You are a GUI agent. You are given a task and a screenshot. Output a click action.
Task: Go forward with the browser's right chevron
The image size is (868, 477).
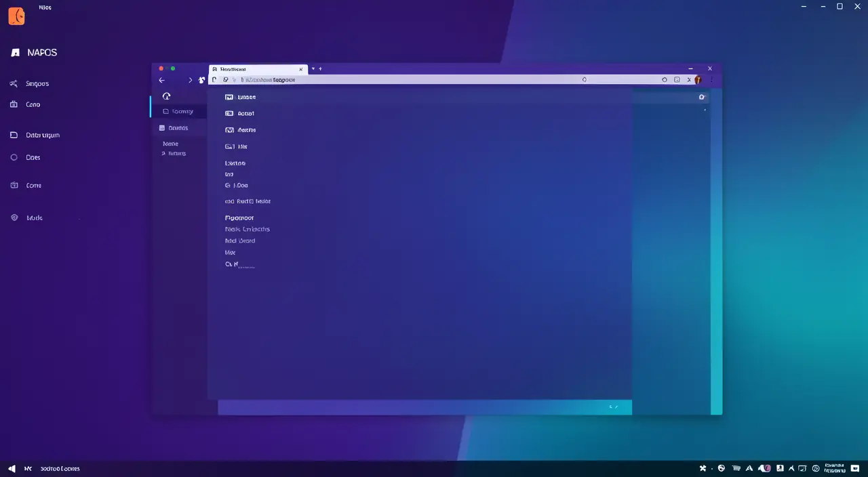[191, 80]
